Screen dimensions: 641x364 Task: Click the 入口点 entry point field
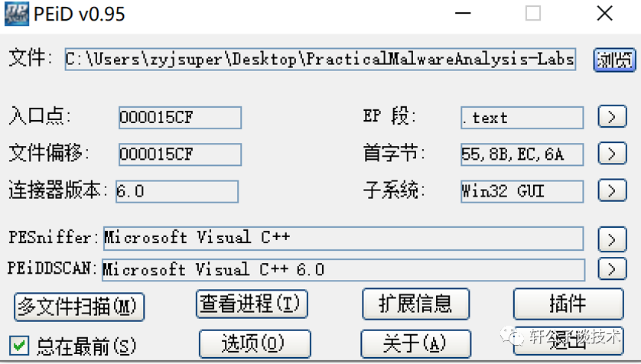180,118
